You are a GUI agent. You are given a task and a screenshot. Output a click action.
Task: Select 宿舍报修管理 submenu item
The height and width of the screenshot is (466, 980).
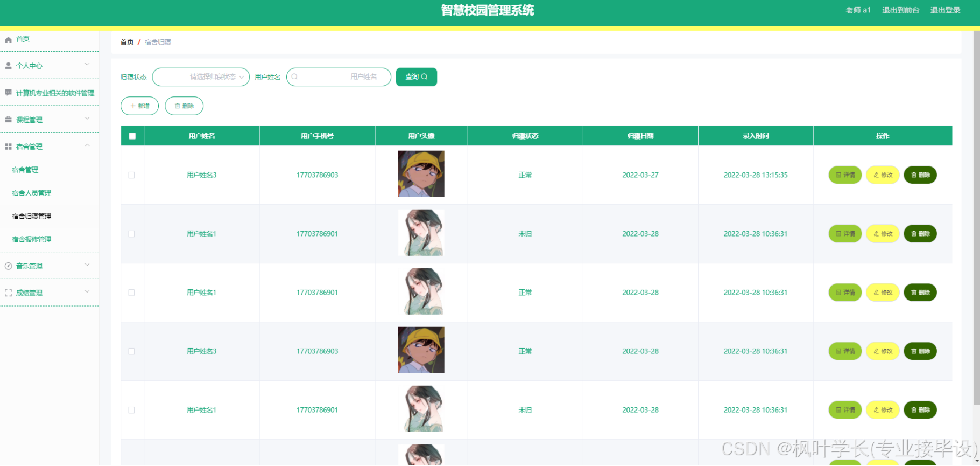pyautogui.click(x=32, y=239)
